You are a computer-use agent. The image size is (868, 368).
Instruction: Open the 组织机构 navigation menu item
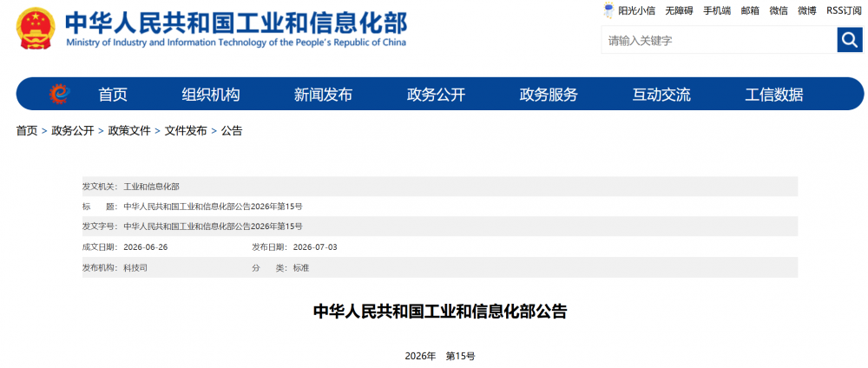[x=211, y=95]
